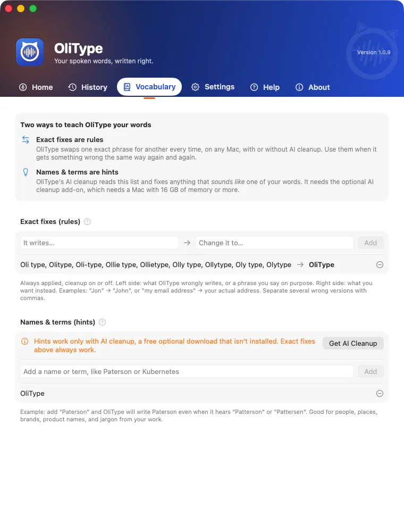Click the Get AI Cleanup button
This screenshot has width=404, height=532.
pyautogui.click(x=353, y=343)
